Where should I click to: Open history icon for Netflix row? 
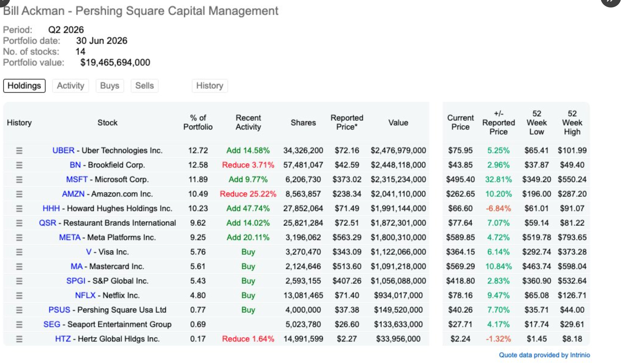tap(19, 295)
